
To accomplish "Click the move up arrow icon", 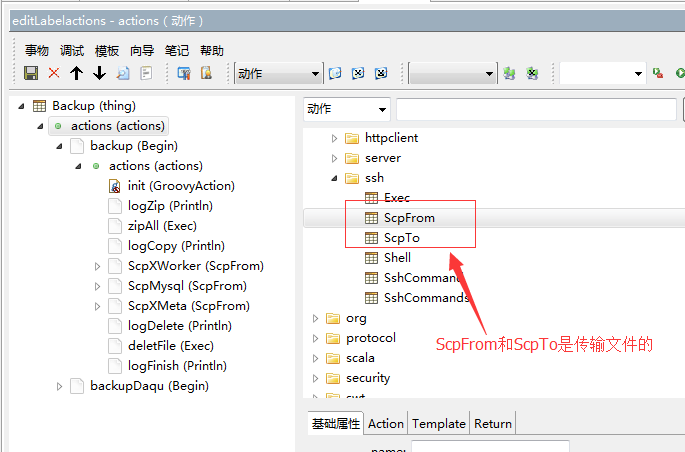I will tap(76, 73).
